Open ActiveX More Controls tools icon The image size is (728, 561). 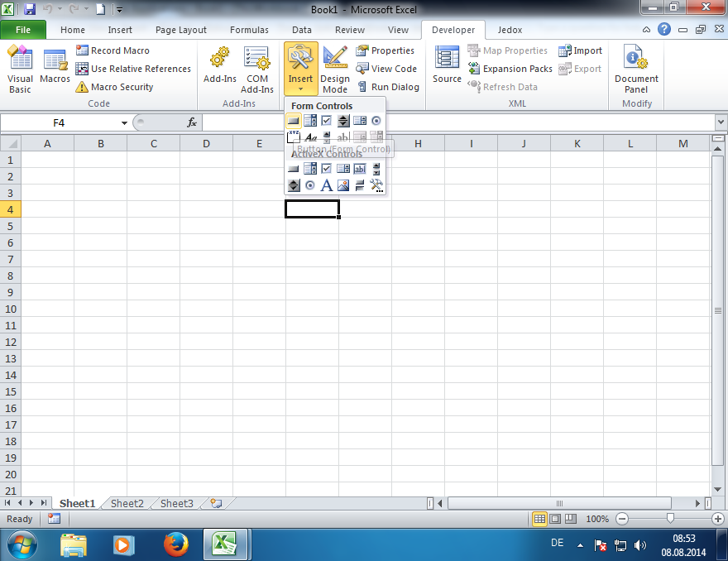[376, 185]
